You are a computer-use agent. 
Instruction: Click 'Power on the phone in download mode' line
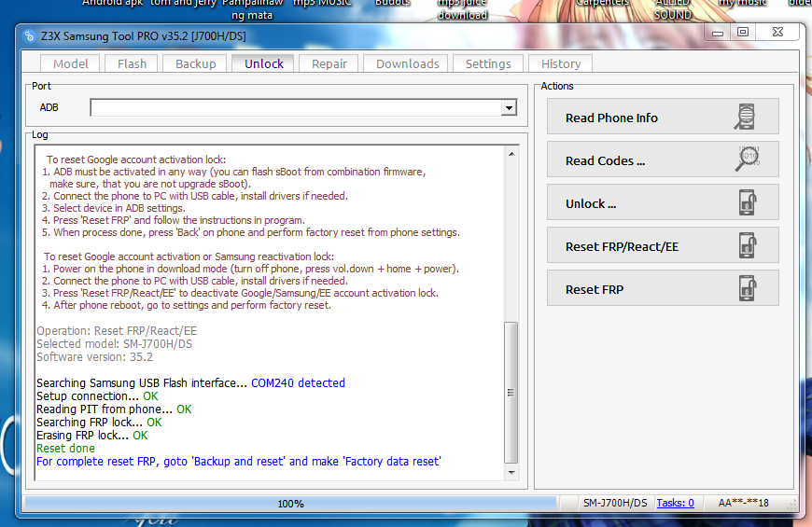[x=250, y=269]
